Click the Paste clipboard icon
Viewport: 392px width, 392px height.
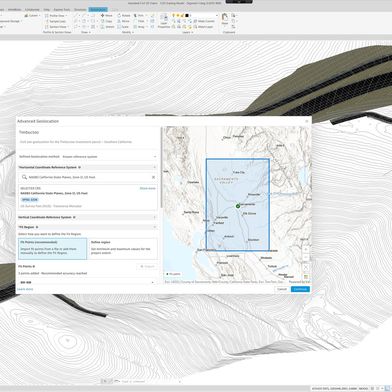click(225, 18)
